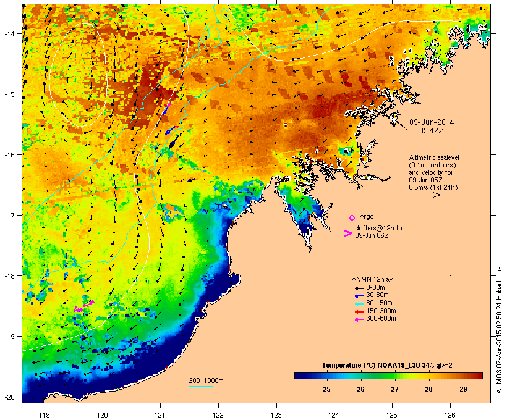This screenshot has width=507, height=420.
Task: Click the black 0-30m legend arrow
Action: (x=359, y=288)
